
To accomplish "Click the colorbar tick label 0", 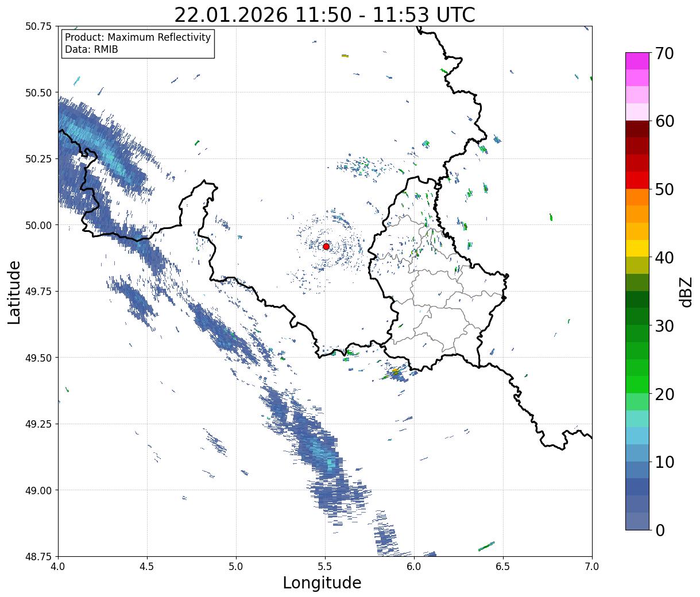I will point(660,530).
